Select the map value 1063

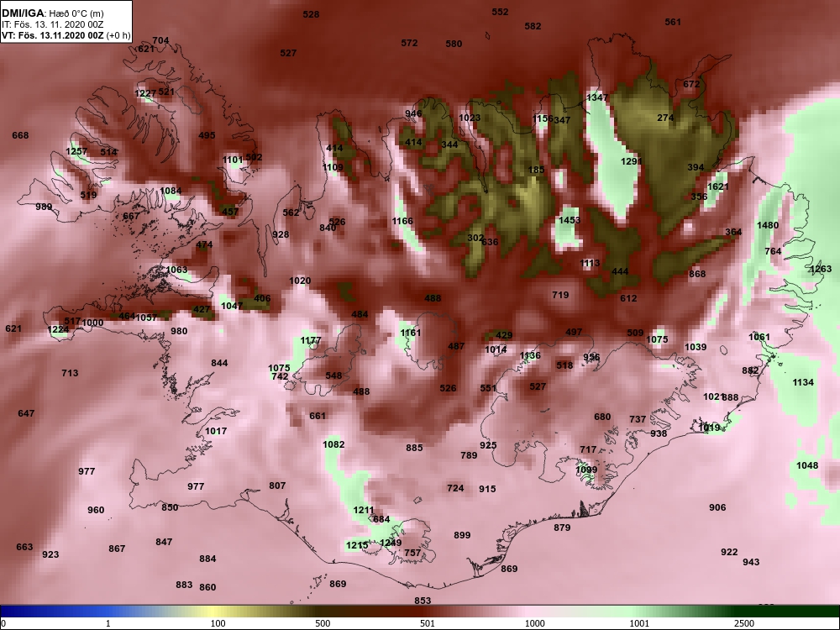176,270
